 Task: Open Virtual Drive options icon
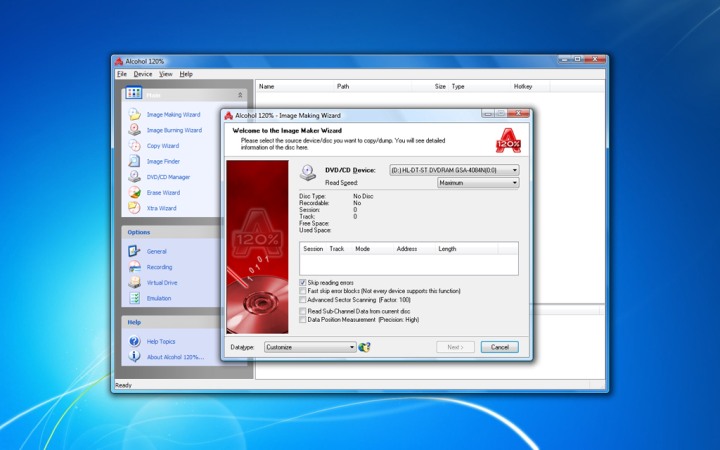click(134, 283)
